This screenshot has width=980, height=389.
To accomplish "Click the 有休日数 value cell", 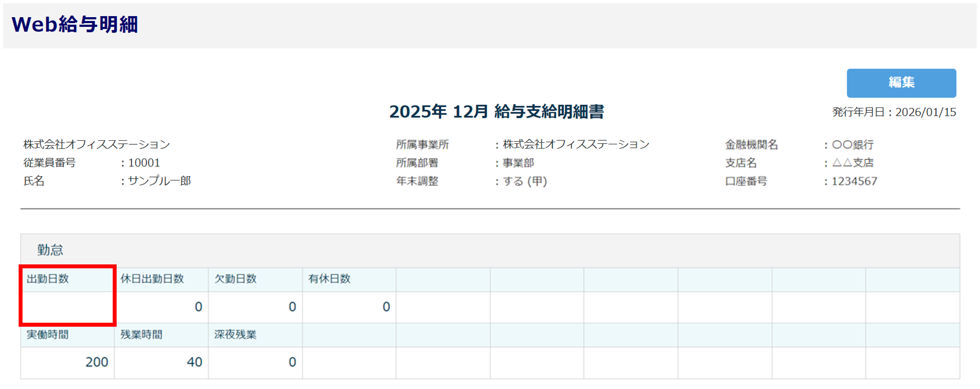I will 386,307.
